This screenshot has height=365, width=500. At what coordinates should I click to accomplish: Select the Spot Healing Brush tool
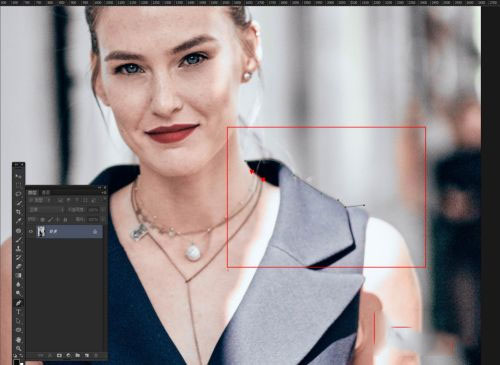coord(18,230)
